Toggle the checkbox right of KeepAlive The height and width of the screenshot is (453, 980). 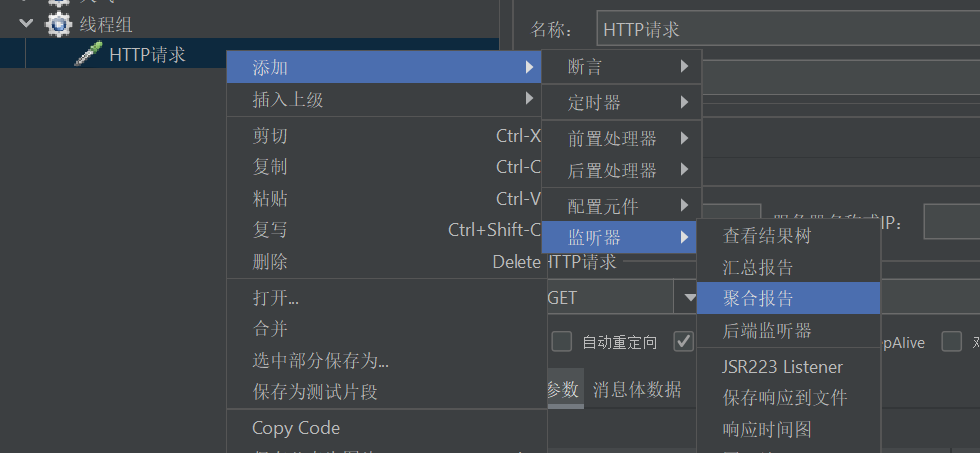point(951,342)
